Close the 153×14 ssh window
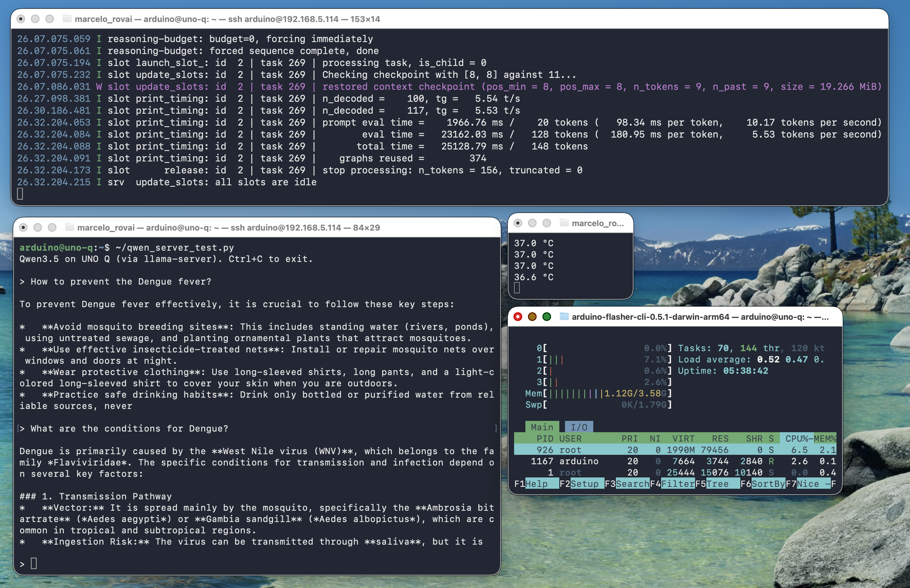The image size is (910, 588). pyautogui.click(x=21, y=19)
